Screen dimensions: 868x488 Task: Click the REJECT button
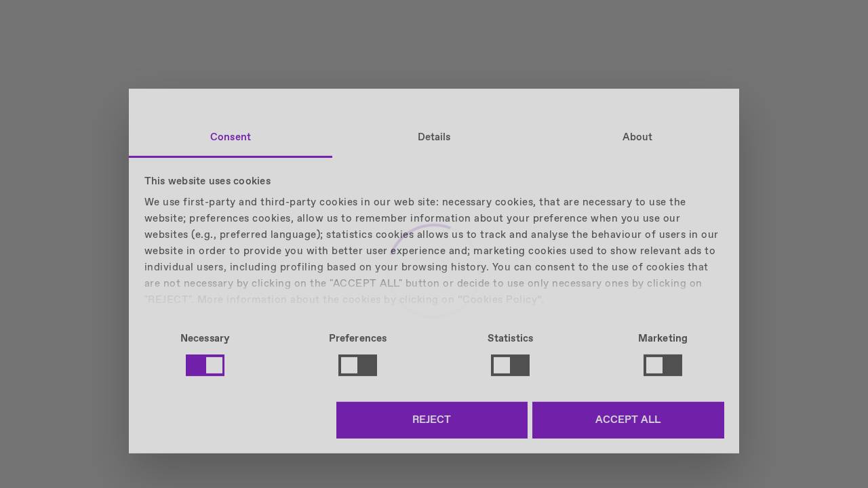pos(431,420)
